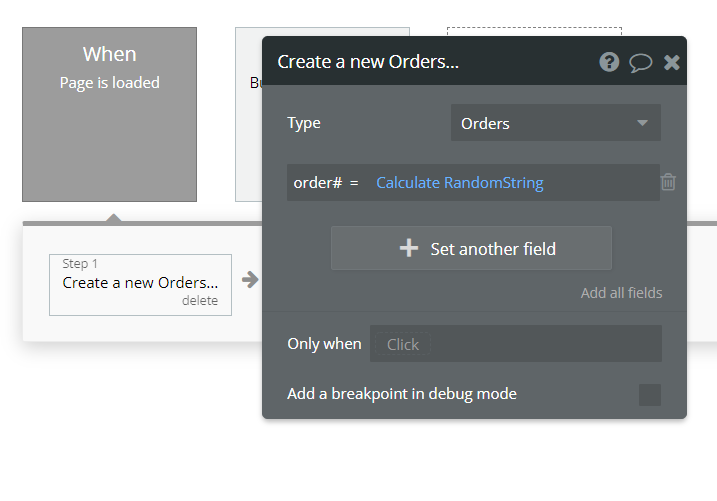Open the Type dropdown showing Orders
Viewport: 717px width, 501px height.
click(x=556, y=123)
